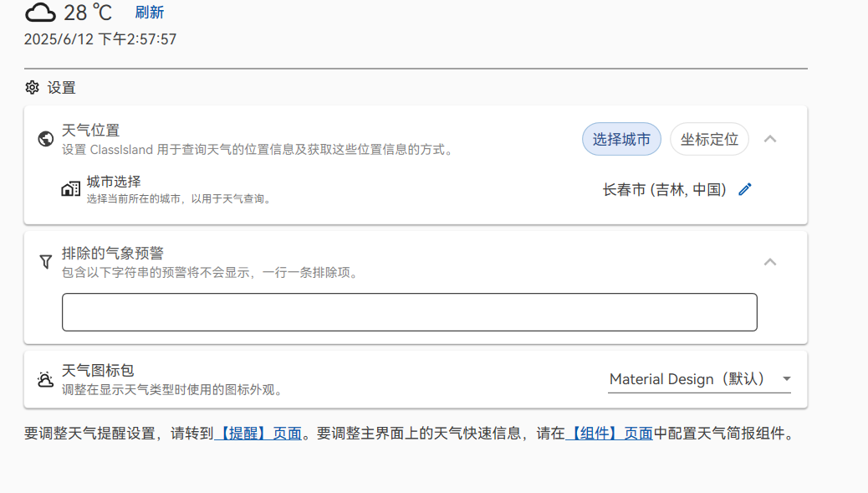Focus the excluded weather alerts text box

pos(410,312)
